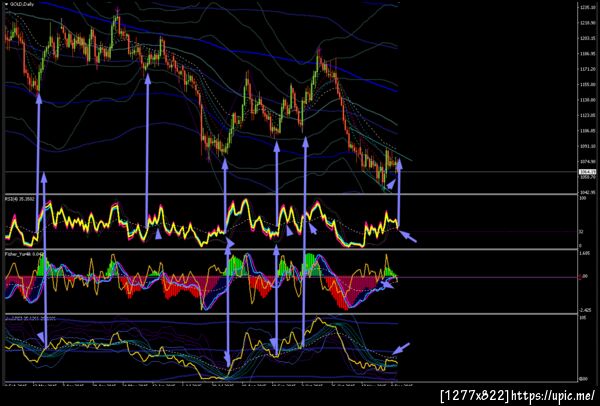Click the 1.605 Fisher scale value
Image resolution: width=600 pixels, height=406 pixels.
pos(584,253)
